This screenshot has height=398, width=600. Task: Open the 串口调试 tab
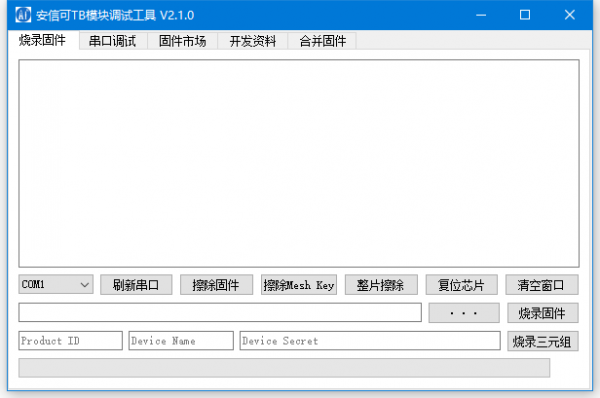112,41
